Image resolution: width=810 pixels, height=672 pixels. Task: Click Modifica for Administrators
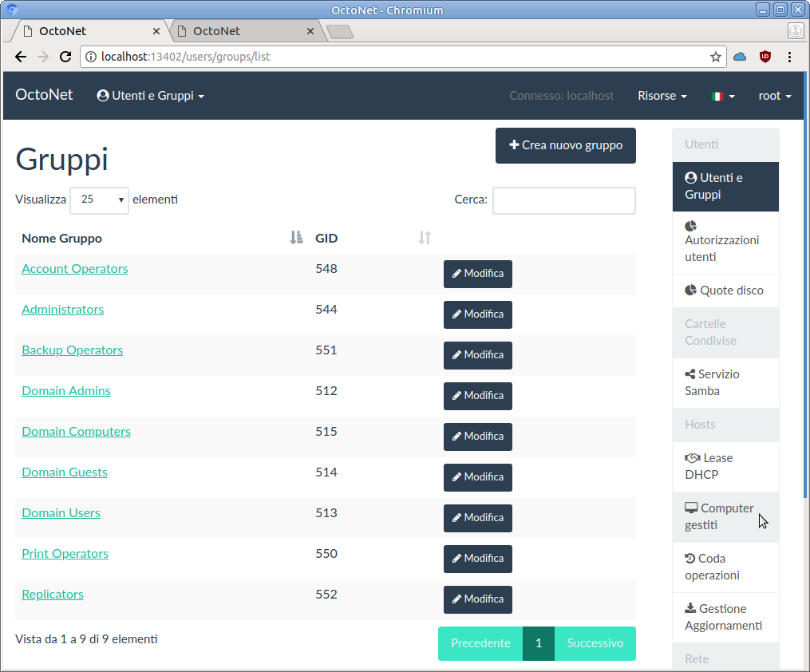point(478,314)
